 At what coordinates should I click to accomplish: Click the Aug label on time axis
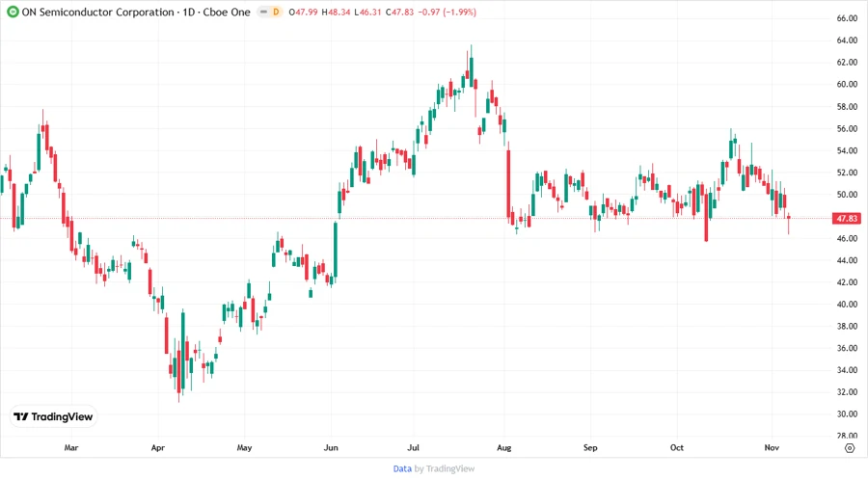coord(503,447)
